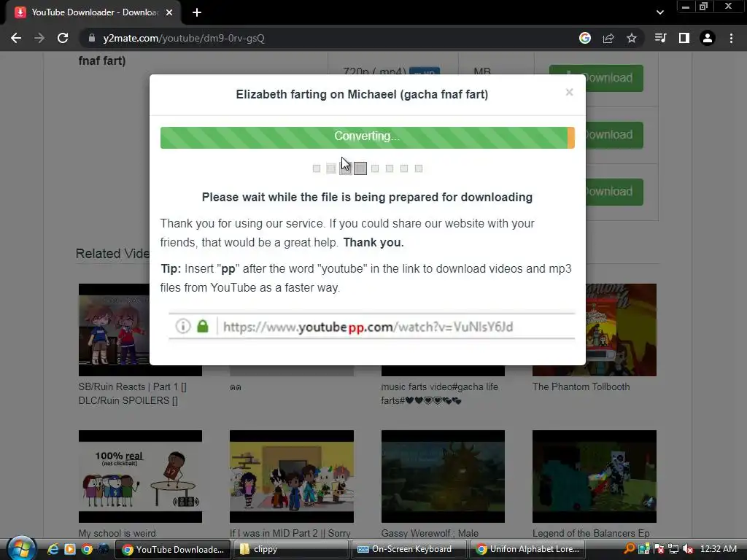Open the Chrome profile avatar
Image resolution: width=747 pixels, height=560 pixels.
pyautogui.click(x=708, y=38)
